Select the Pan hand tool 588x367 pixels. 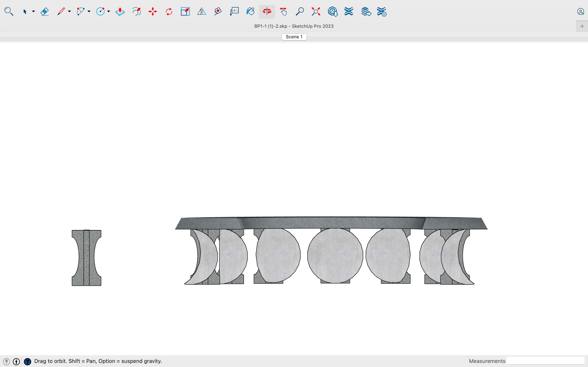click(x=283, y=11)
